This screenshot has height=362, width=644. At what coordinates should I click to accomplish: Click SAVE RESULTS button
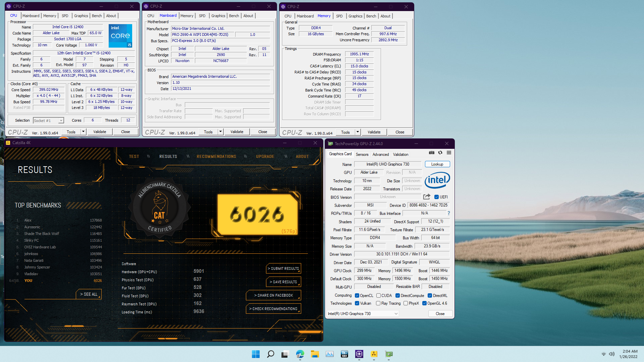point(283,282)
